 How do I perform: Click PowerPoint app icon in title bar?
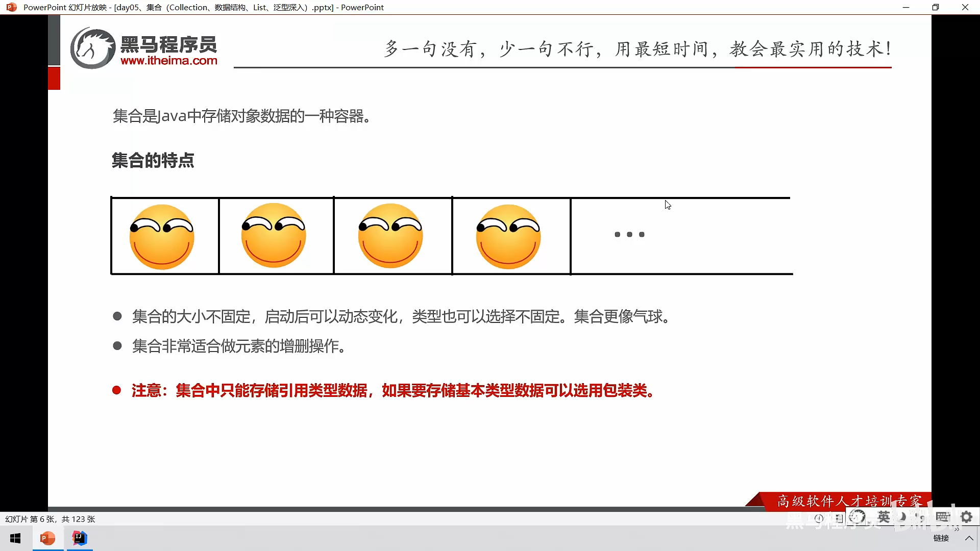11,7
